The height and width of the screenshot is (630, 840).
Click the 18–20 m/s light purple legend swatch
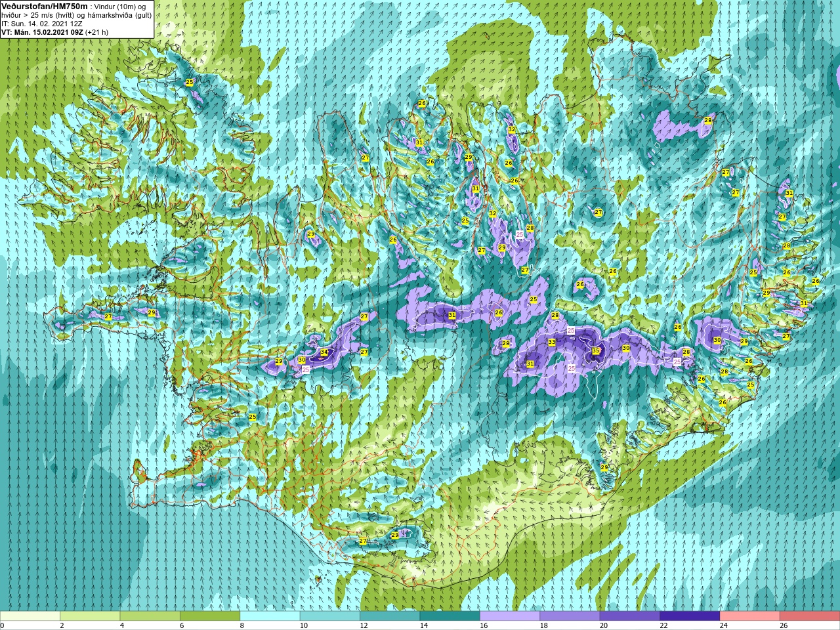pos(570,616)
